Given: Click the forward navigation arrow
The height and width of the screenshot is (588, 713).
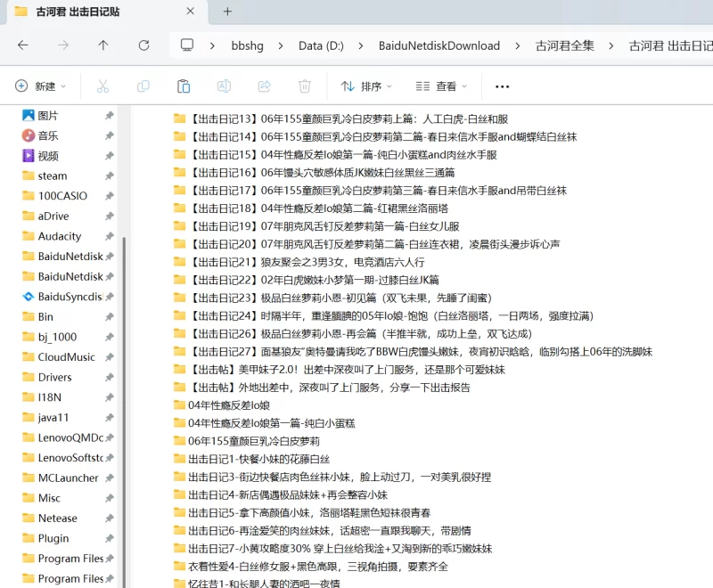Looking at the screenshot, I should [63, 45].
